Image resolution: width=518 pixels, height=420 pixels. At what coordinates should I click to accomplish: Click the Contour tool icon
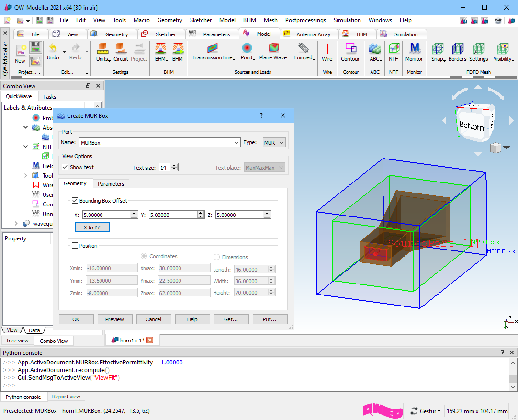pos(350,48)
